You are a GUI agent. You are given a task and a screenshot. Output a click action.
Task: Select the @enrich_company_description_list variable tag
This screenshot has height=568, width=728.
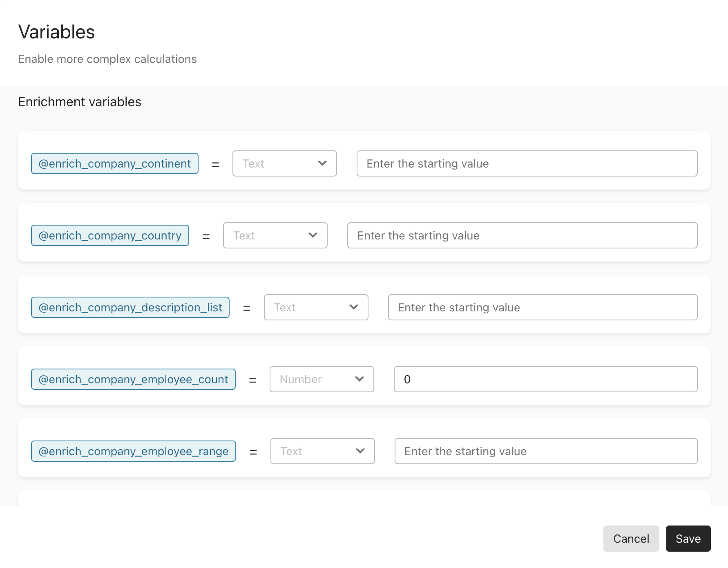[130, 307]
